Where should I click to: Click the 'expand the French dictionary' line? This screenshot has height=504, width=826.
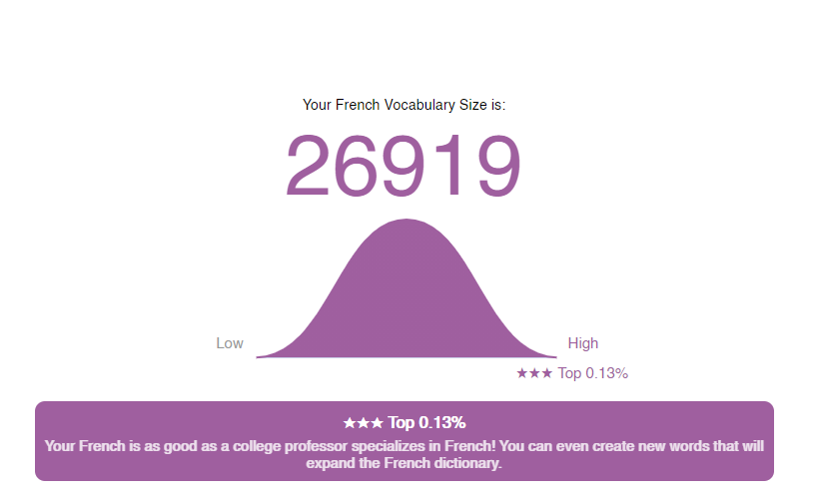pos(405,463)
